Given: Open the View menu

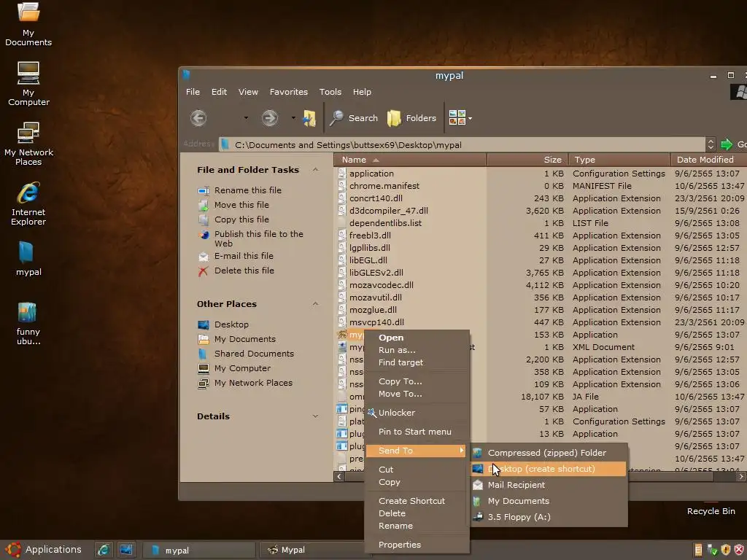Looking at the screenshot, I should pyautogui.click(x=248, y=92).
